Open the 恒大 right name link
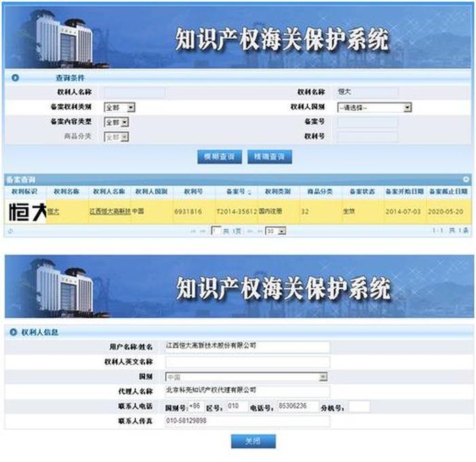 [53, 212]
